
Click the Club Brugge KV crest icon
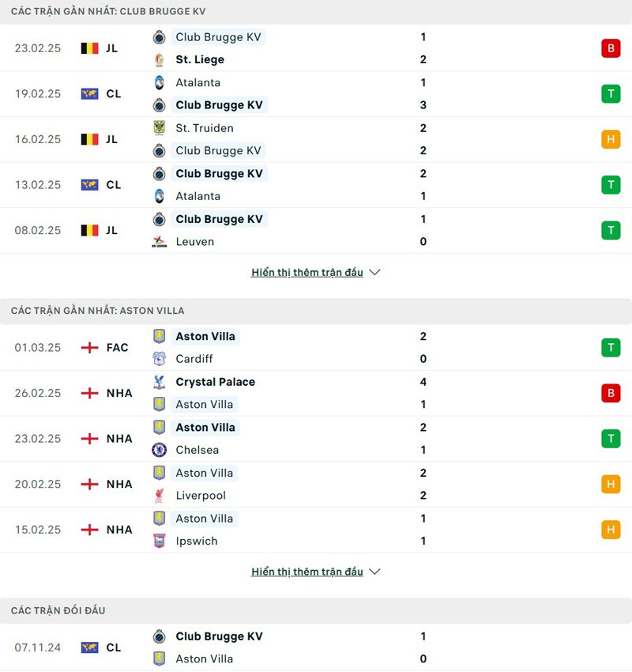pyautogui.click(x=158, y=36)
